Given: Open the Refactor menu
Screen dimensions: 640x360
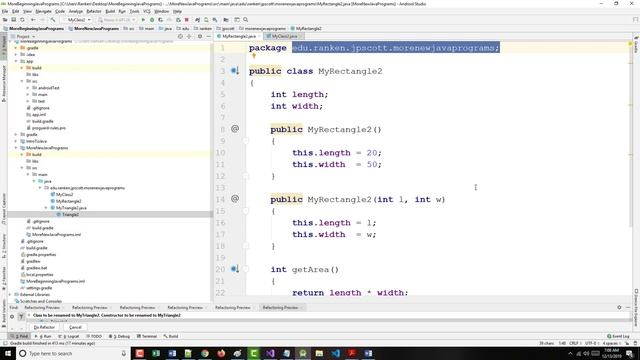Looking at the screenshot, I should tap(93, 11).
